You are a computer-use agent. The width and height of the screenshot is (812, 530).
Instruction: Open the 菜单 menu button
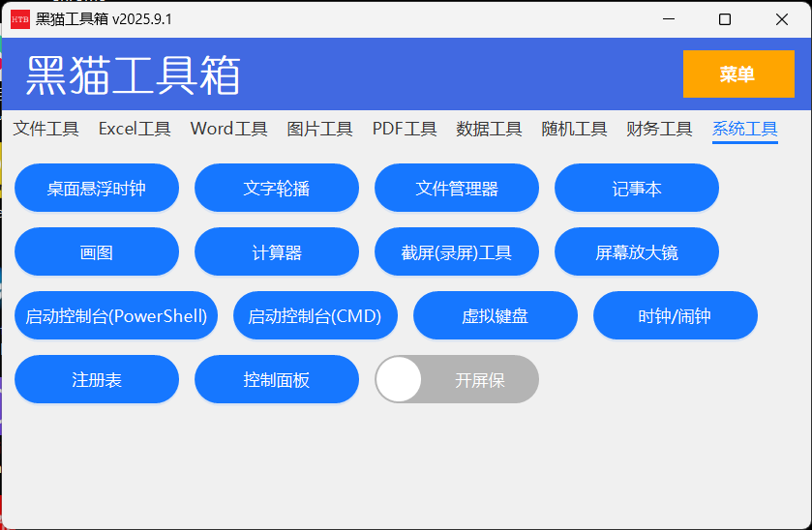click(x=737, y=74)
